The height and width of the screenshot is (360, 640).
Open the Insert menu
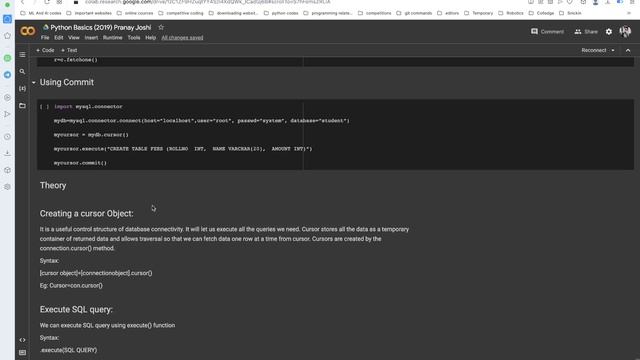[x=91, y=38]
